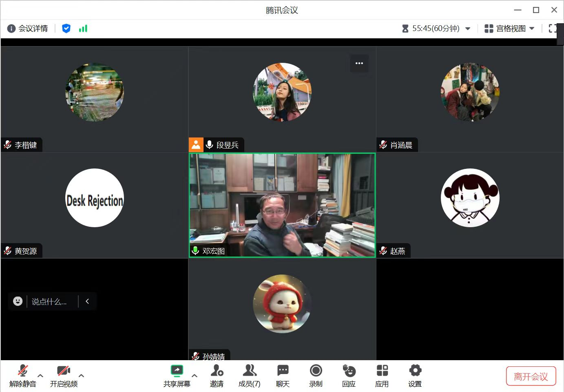Minimize the 腾讯会议 window
Viewport: 564px width, 392px height.
click(x=518, y=10)
